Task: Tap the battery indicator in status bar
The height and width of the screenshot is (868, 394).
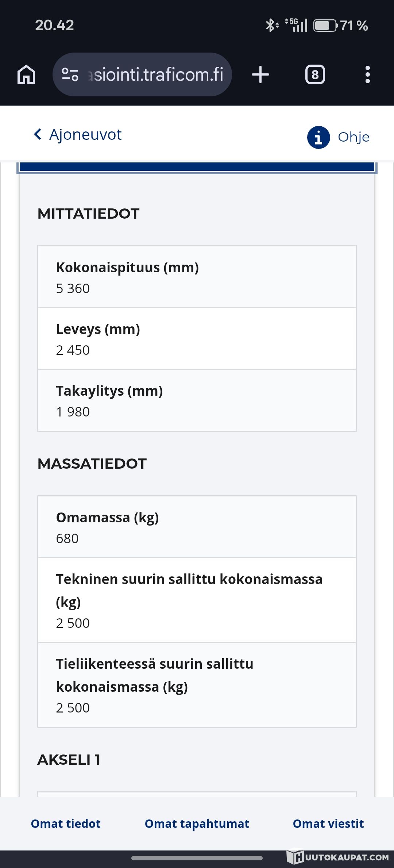Action: pos(325,26)
